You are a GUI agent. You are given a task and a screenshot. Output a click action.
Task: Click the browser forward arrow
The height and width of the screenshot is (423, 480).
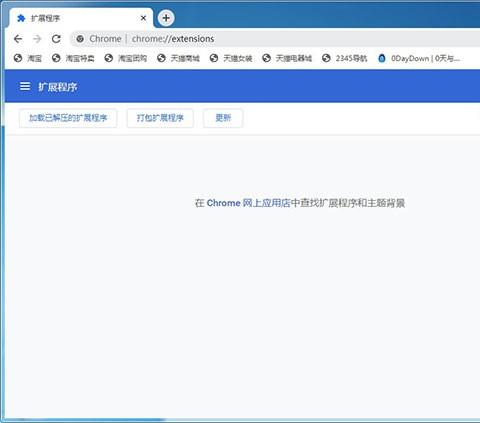[37, 39]
